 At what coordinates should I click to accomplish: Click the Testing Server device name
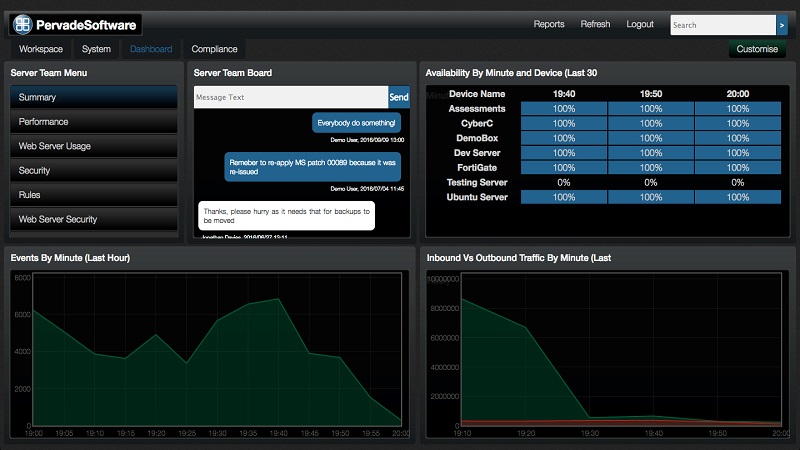point(477,183)
